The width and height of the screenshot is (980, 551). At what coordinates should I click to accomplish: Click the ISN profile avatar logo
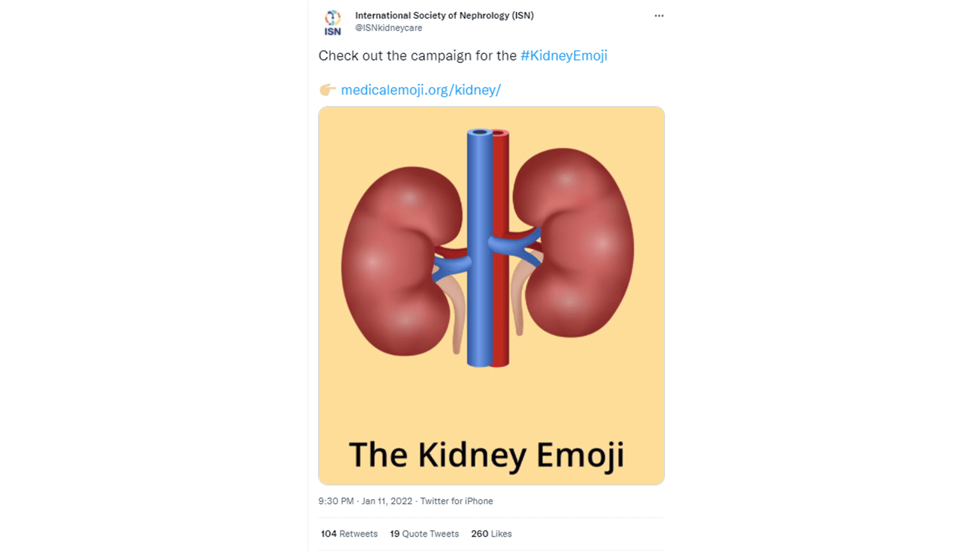[333, 22]
